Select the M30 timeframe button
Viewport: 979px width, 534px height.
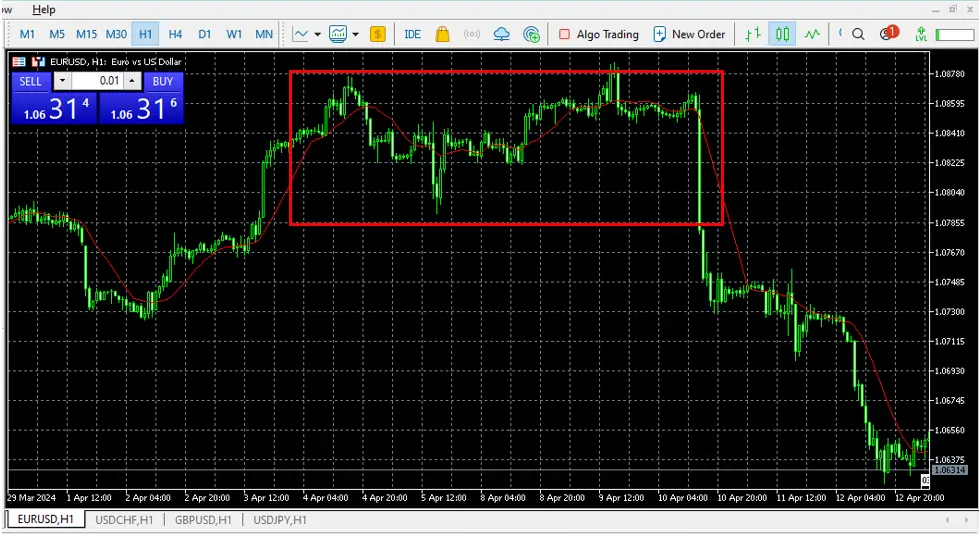point(116,34)
